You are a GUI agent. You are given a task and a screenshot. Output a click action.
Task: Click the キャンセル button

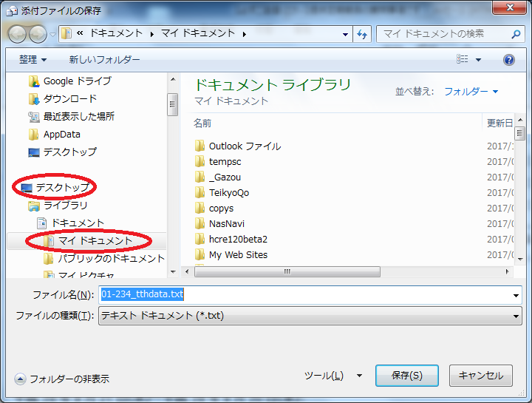480,376
